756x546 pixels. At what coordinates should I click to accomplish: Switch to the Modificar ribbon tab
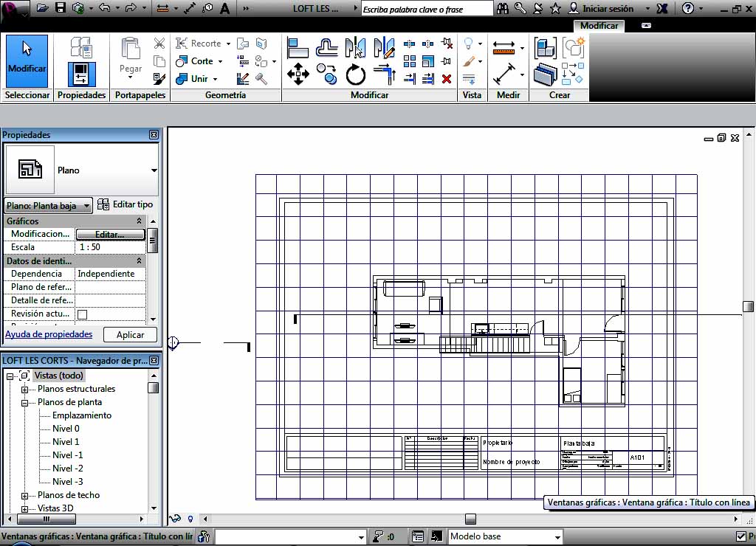pos(599,25)
